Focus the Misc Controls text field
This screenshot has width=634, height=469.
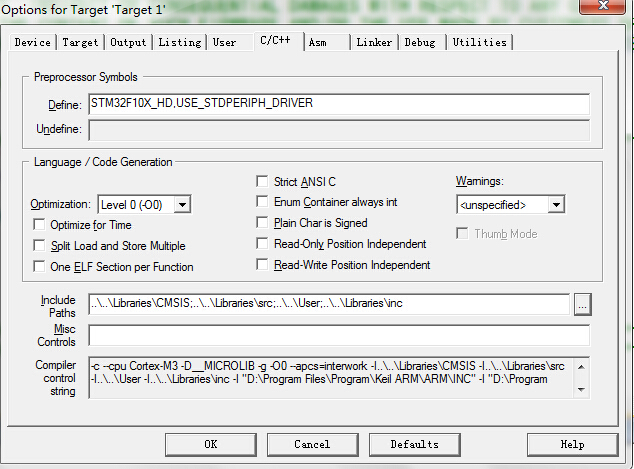click(338, 335)
